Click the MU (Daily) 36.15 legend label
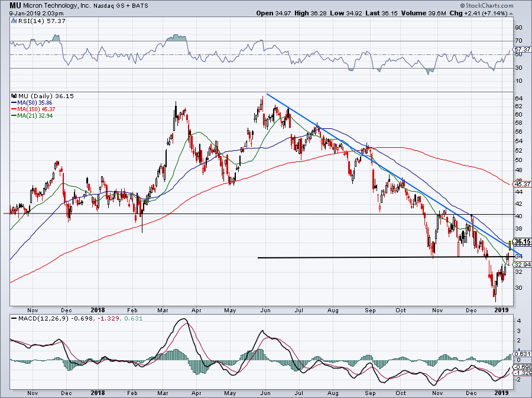Image resolution: width=532 pixels, height=398 pixels. [46, 96]
